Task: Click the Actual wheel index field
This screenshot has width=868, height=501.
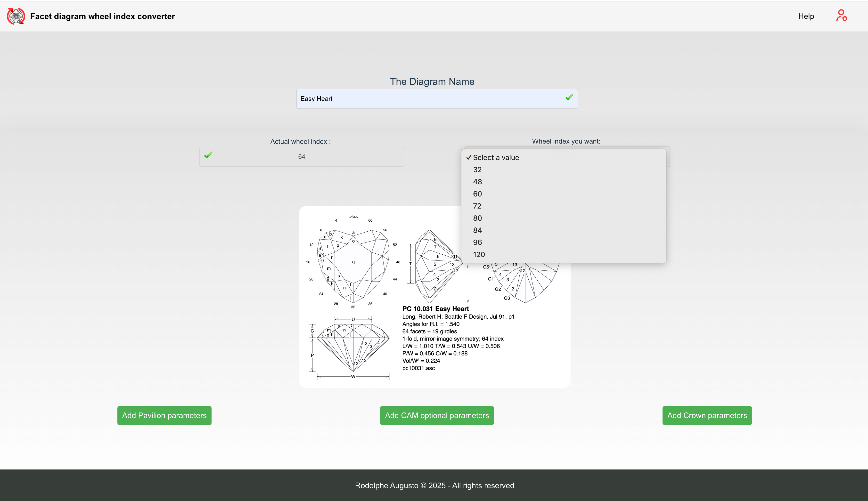Action: (302, 157)
